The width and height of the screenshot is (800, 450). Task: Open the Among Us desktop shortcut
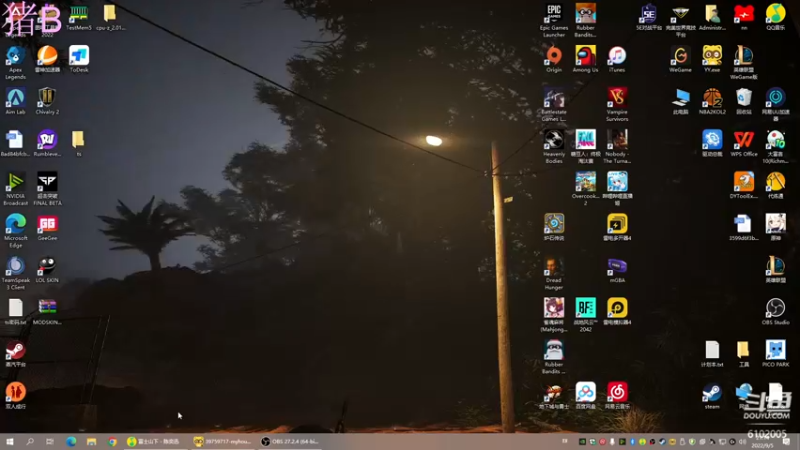(585, 59)
